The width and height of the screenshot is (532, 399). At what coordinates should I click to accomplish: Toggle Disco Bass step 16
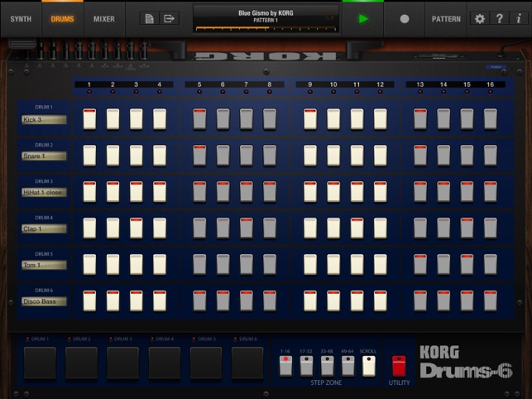[491, 300]
